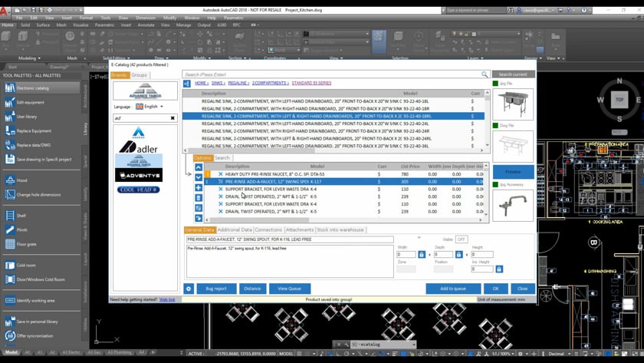Open the Stock into warehouse tab
Viewport: 644px width, 363px height.
point(340,229)
